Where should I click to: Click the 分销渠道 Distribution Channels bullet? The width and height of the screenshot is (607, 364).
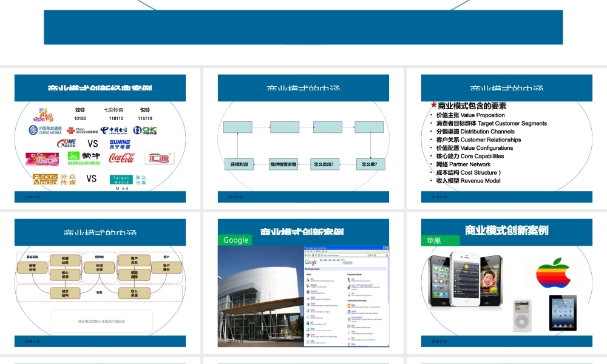pos(475,132)
